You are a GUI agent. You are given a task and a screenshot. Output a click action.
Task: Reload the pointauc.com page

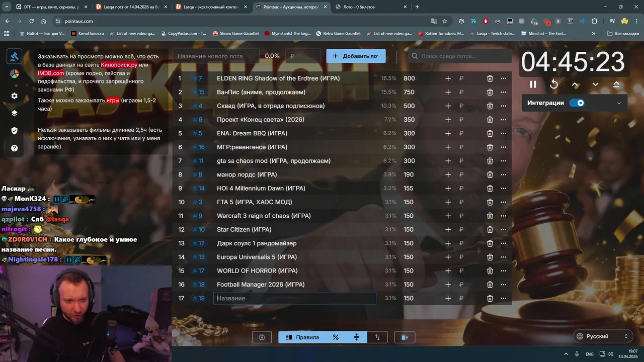tap(31, 21)
